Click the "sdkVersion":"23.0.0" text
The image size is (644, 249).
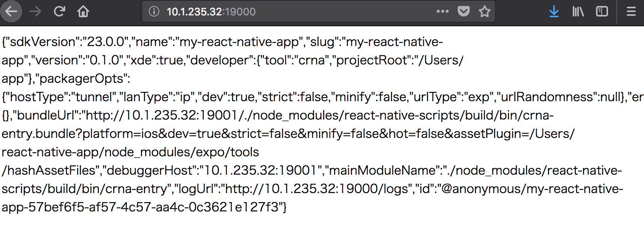click(x=67, y=42)
